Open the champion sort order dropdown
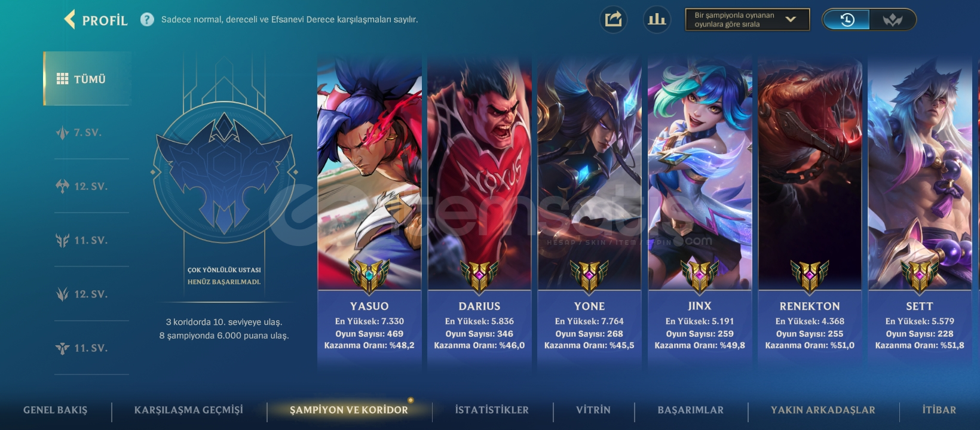Screen dimensions: 980x430 [x=748, y=20]
